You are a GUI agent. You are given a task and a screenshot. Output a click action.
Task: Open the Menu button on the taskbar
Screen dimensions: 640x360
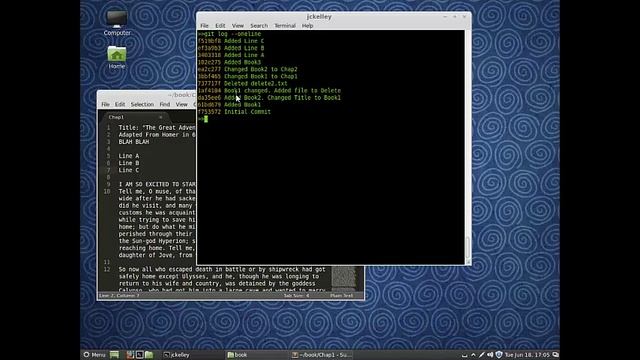click(x=94, y=355)
